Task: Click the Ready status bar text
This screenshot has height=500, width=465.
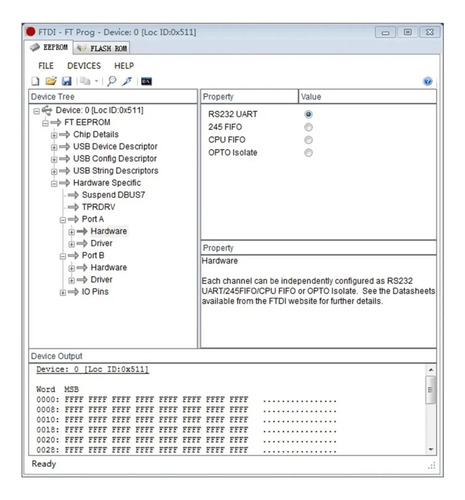Action: [x=44, y=464]
